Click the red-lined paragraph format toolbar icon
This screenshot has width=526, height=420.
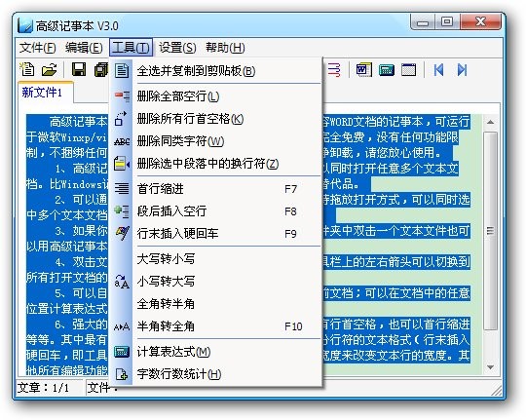click(334, 70)
